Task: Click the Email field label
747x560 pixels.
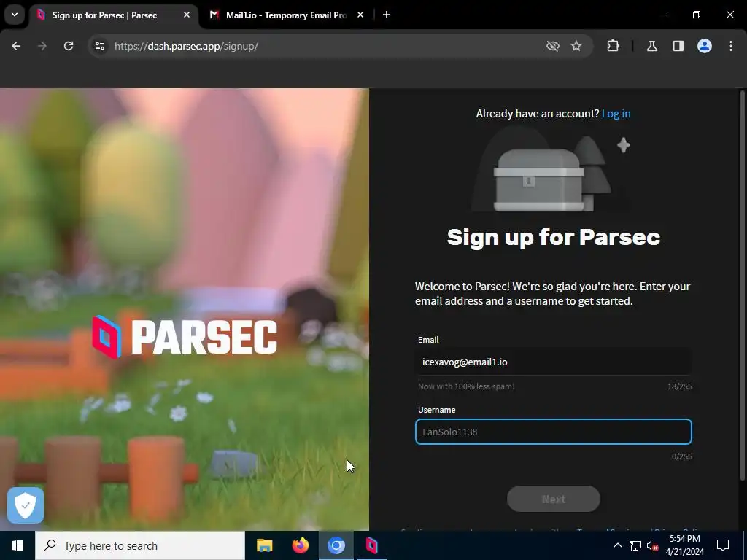Action: coord(428,340)
